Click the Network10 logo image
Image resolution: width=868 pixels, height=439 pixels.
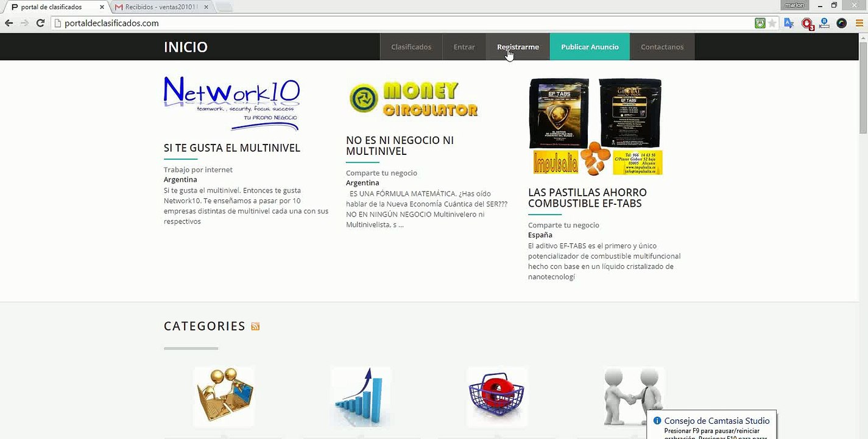(232, 104)
